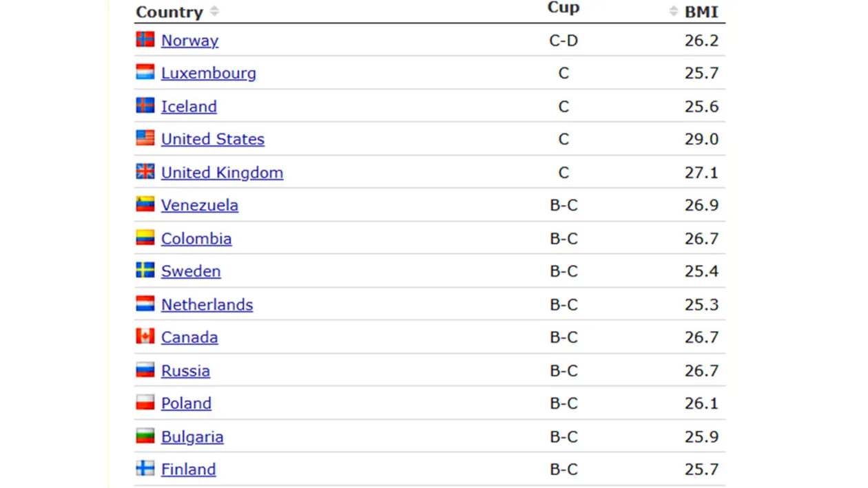Sort table by BMI column arrows
Viewport: 868px width, 488px height.
pyautogui.click(x=673, y=11)
